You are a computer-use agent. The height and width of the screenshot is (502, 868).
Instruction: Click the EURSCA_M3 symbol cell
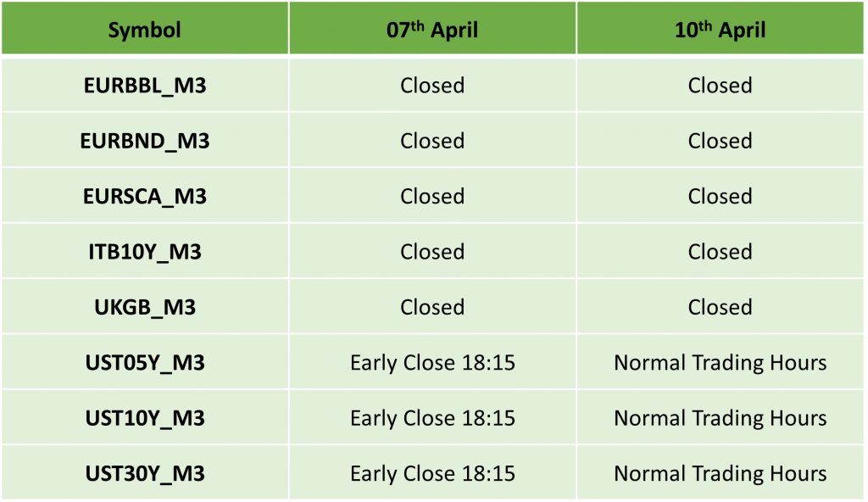[x=144, y=196]
